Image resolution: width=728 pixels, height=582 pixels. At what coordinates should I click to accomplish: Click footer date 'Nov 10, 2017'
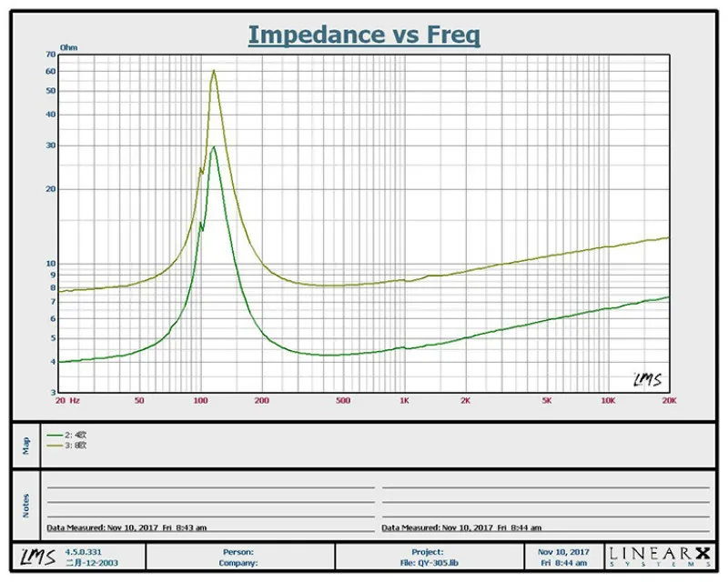[563, 552]
